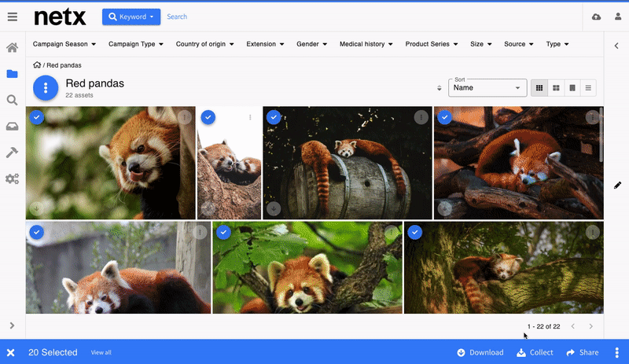629x364 pixels.
Task: Open the Keyword search type dropdown
Action: 131,17
